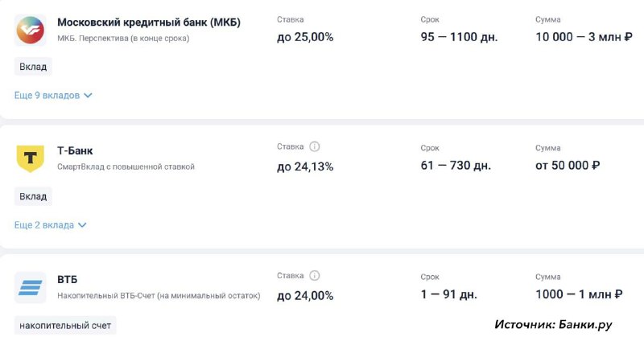Open the Т-Банк bank name link
This screenshot has width=644, height=337.
tap(75, 150)
